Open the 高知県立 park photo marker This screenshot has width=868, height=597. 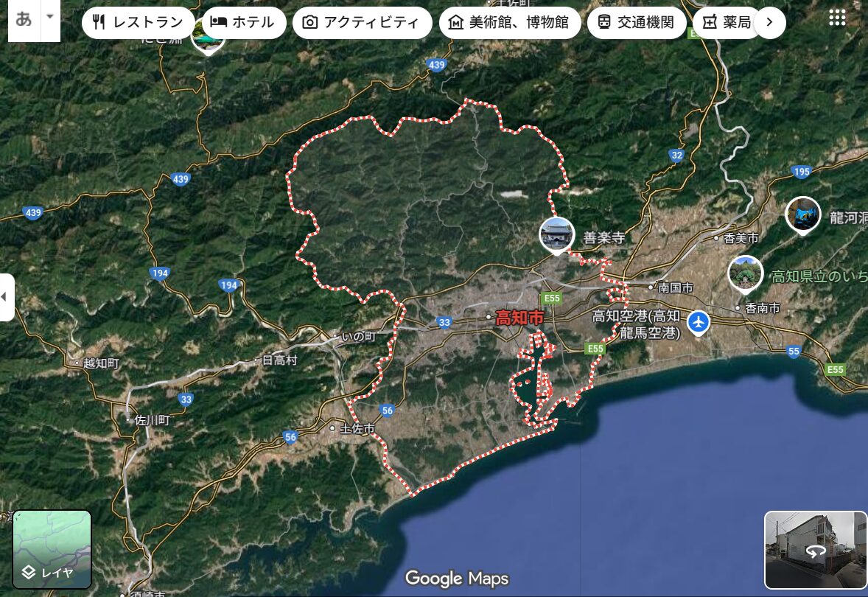[745, 273]
